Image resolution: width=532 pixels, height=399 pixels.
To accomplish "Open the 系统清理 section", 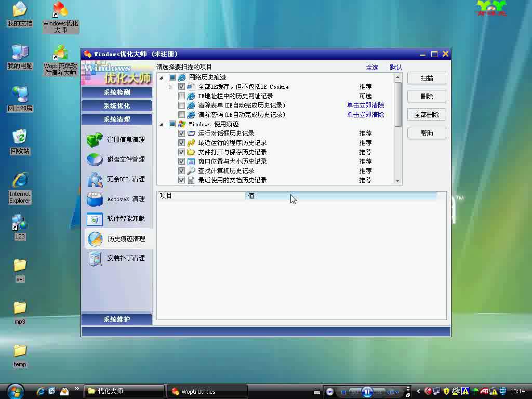I will 117,119.
